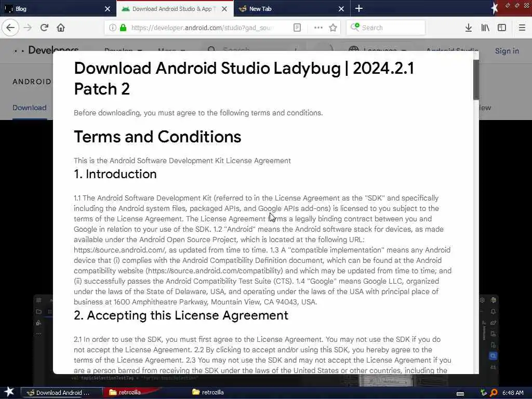Open the first retrozilla taskbar folder

tap(126, 392)
